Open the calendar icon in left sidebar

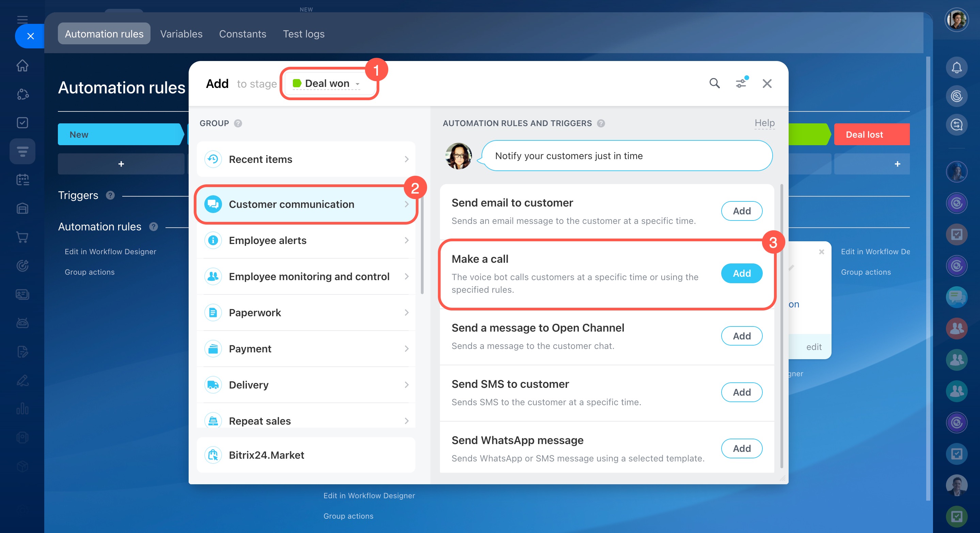pos(22,180)
